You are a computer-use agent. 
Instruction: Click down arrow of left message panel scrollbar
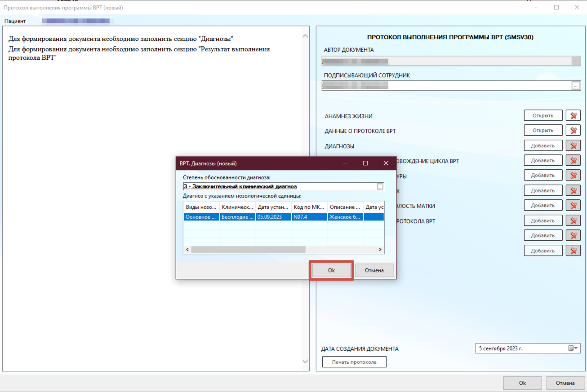[x=305, y=361]
